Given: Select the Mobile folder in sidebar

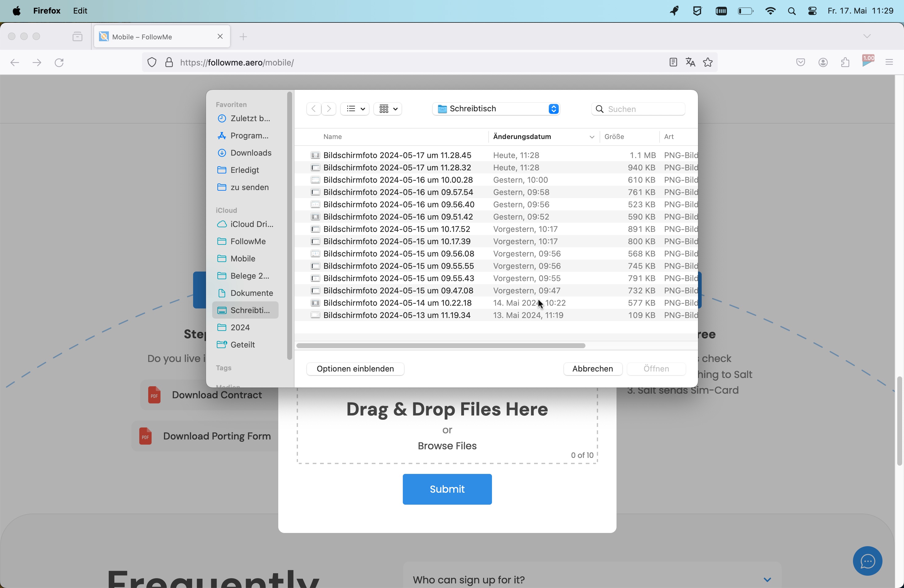Looking at the screenshot, I should click(x=245, y=259).
